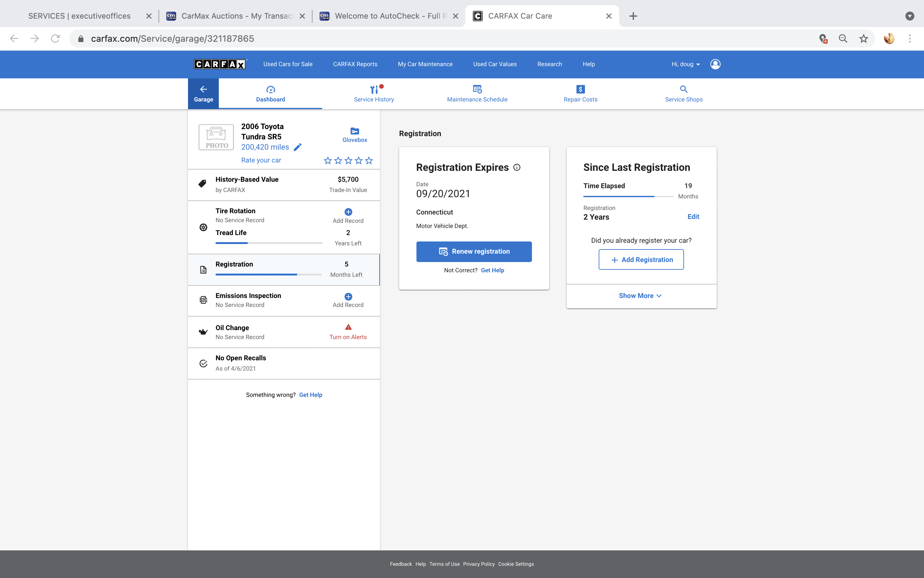
Task: Click the Oil Change alert triangle icon
Action: tap(348, 327)
